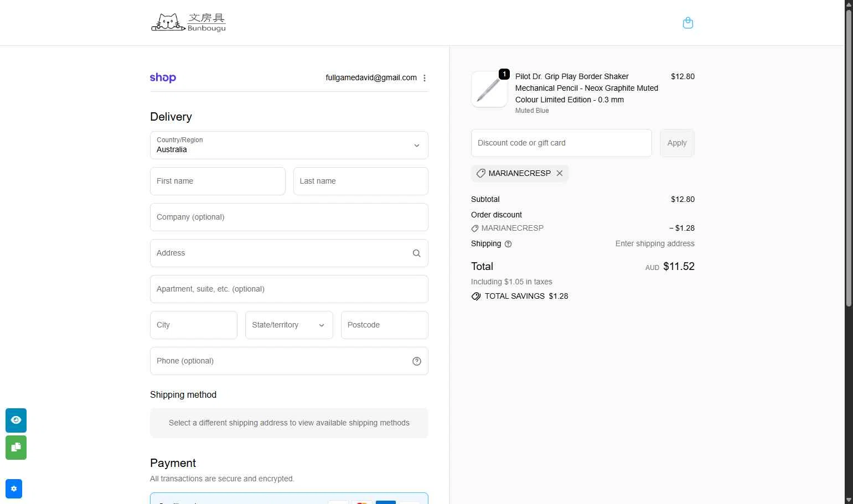
Task: Click the page vertical scrollbar thumb
Action: click(849, 158)
